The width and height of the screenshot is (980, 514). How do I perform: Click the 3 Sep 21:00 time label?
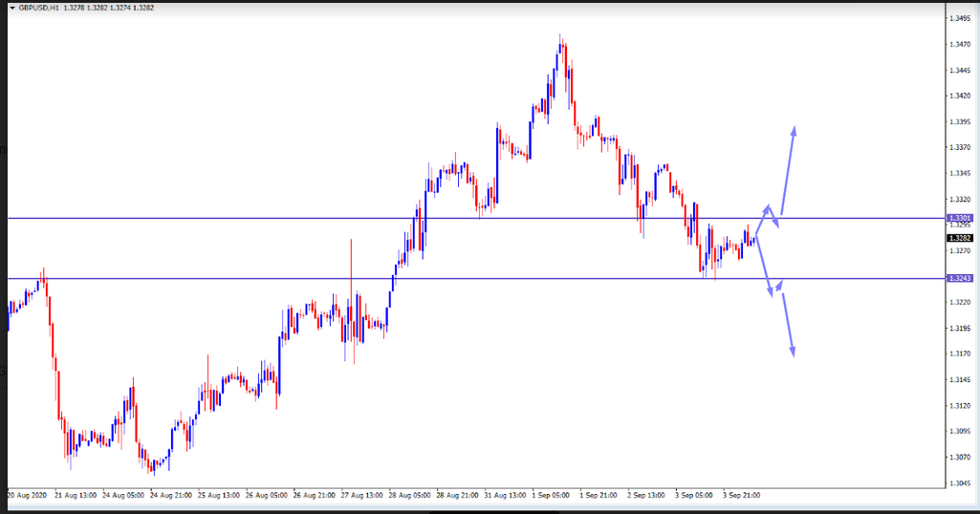click(x=742, y=495)
